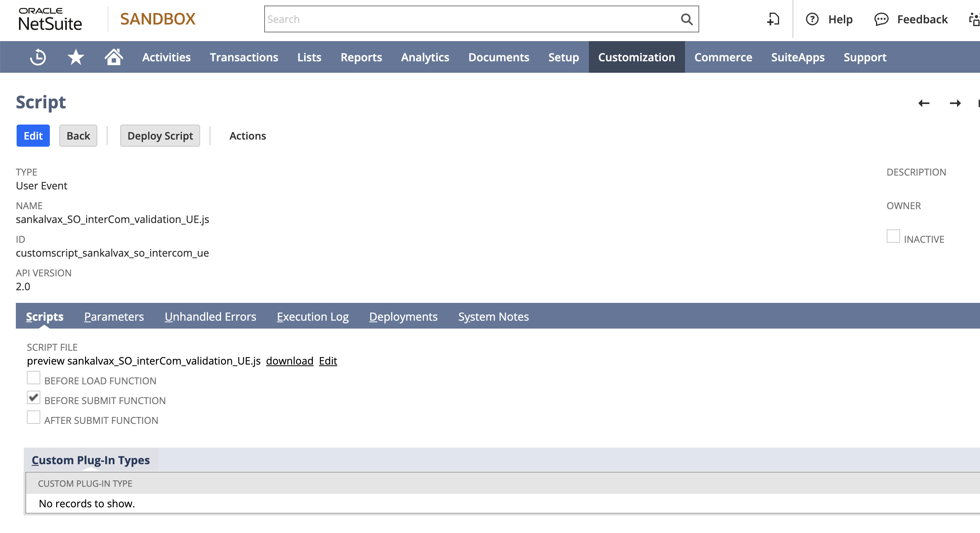This screenshot has width=980, height=533.
Task: Open the SuiteApps menu
Action: coord(798,57)
